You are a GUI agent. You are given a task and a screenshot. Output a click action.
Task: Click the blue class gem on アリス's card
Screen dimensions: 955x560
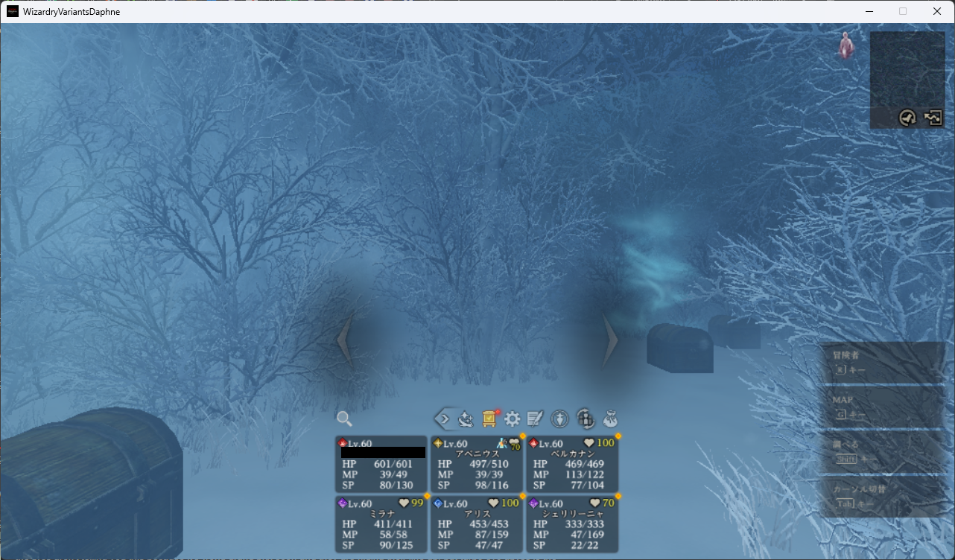[438, 503]
